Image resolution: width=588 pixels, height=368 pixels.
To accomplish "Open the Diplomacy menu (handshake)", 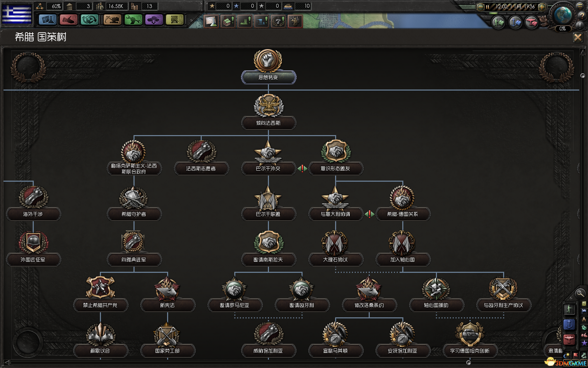I will click(68, 20).
